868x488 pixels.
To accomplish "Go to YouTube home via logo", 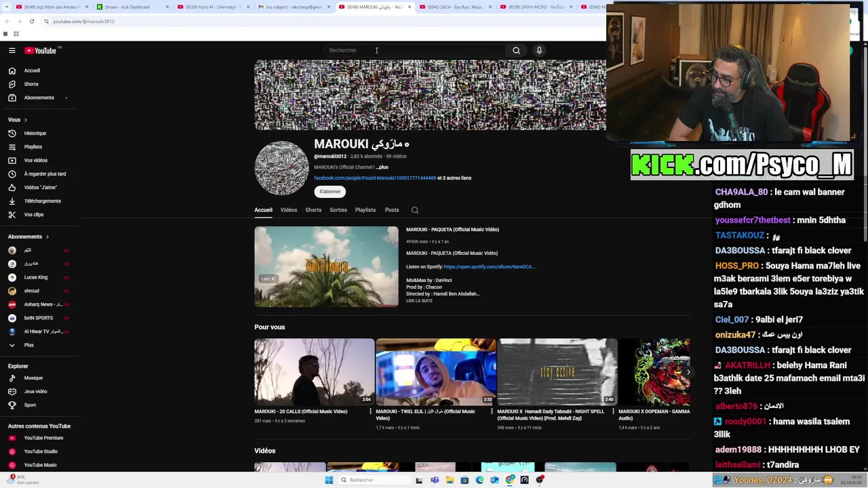I will coord(41,50).
